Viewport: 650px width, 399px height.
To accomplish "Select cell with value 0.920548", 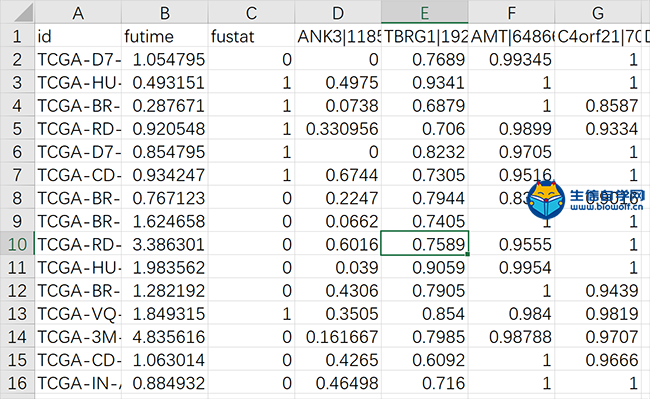I will 165,128.
